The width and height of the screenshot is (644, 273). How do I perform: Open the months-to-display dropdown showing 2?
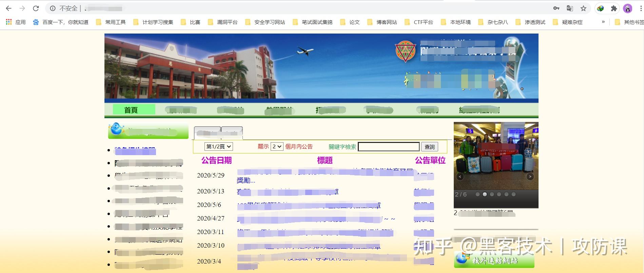tap(277, 147)
